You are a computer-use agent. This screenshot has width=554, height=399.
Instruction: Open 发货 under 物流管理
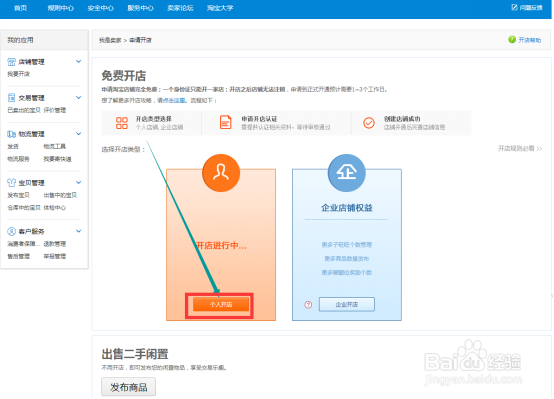tap(13, 146)
